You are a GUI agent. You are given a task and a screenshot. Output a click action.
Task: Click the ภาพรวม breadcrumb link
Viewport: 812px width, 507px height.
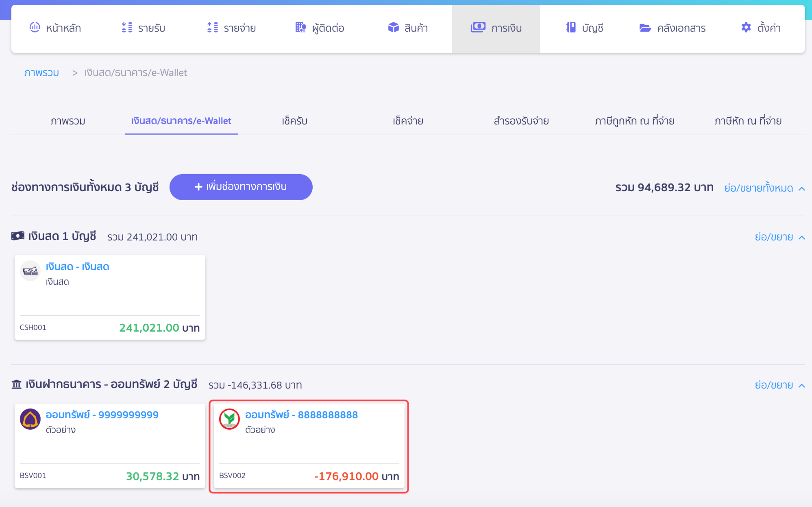click(x=41, y=73)
